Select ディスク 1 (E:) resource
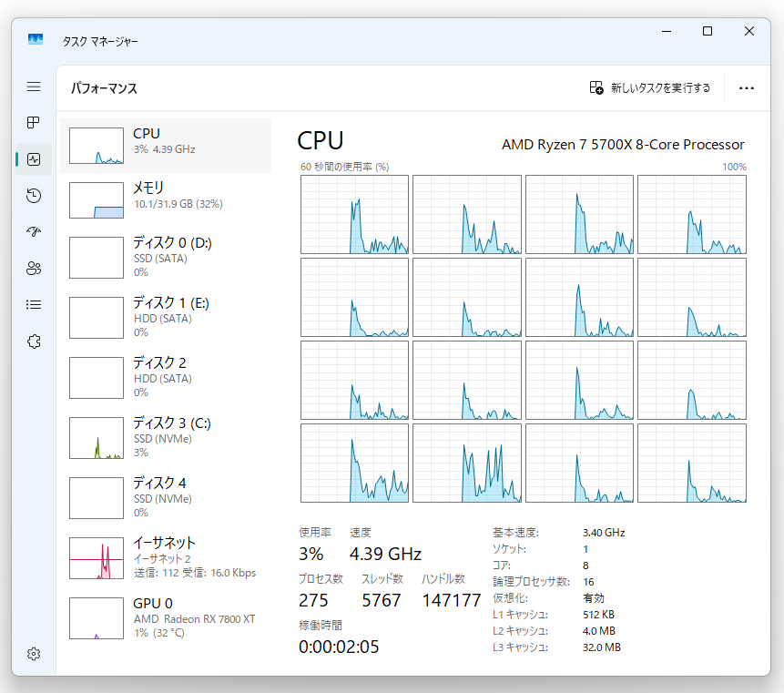 [x=166, y=318]
